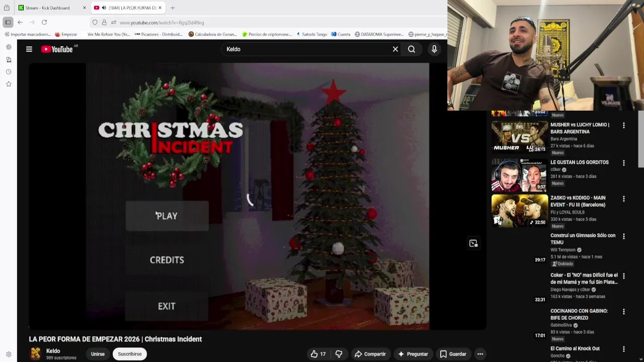This screenshot has height=362, width=644.
Task: Open LE GUSTAN LOS GORDITOS thumbnail
Action: 520,175
